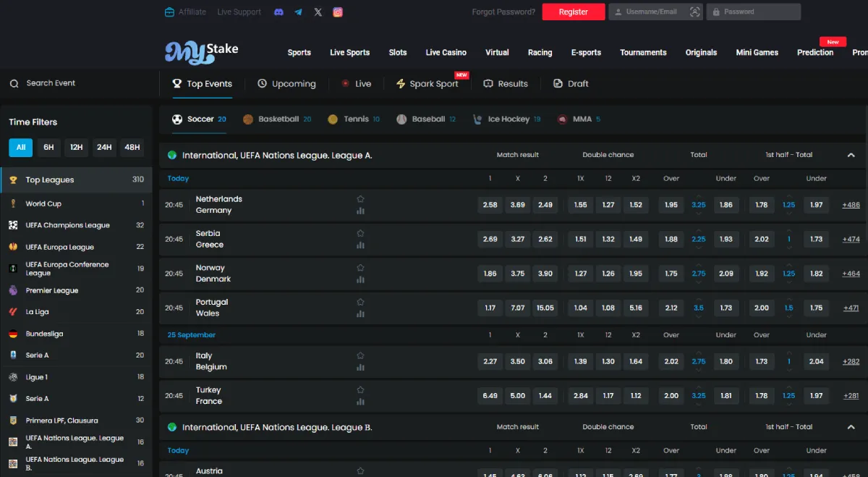Expand +486 markets for Netherlands vs Germany
The image size is (868, 477).
click(851, 205)
